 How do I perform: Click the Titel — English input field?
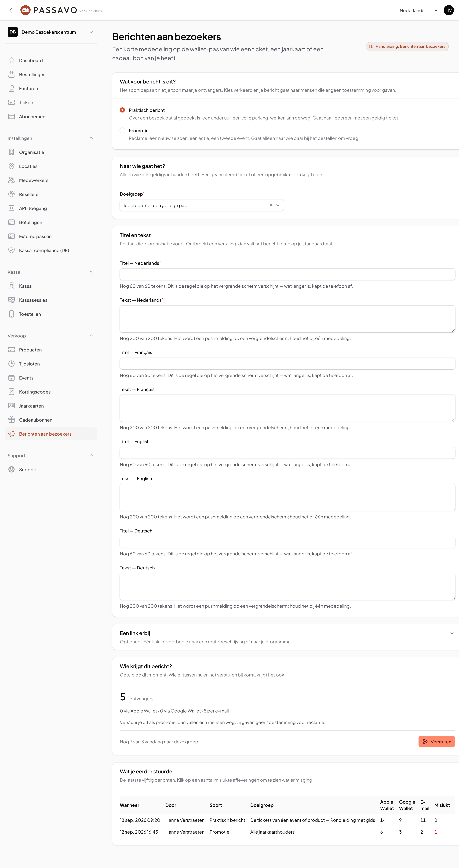coord(287,453)
